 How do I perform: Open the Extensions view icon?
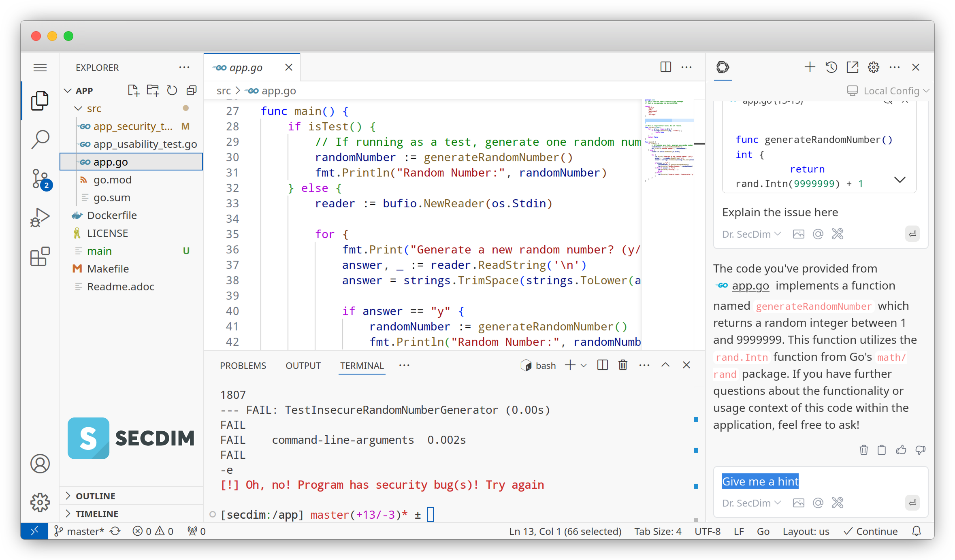[x=40, y=257]
